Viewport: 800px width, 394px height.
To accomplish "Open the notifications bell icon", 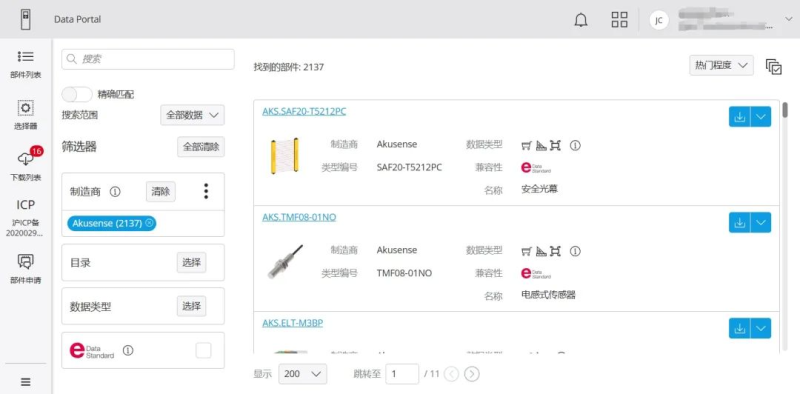I will point(581,20).
